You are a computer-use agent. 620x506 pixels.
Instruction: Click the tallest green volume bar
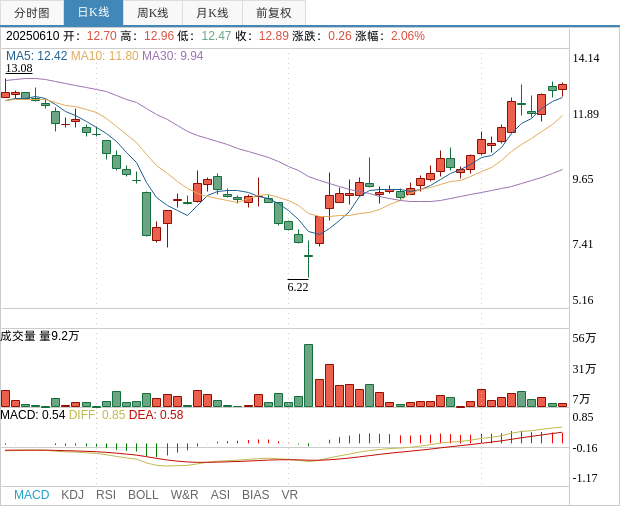308,375
